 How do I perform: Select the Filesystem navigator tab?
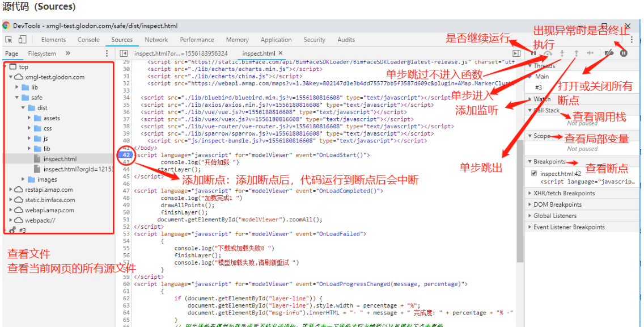click(x=42, y=53)
